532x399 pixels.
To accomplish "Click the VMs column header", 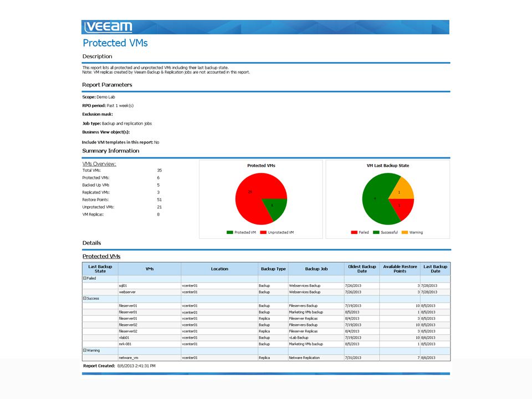I will [150, 269].
